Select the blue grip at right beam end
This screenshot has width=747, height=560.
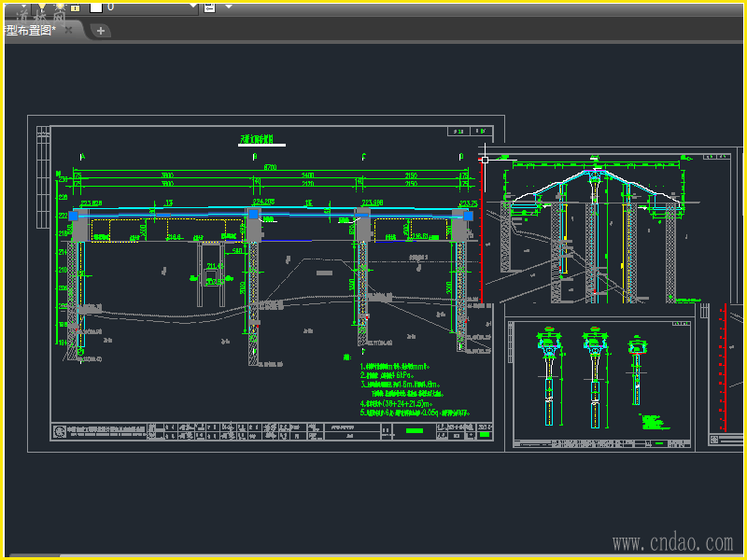point(469,216)
